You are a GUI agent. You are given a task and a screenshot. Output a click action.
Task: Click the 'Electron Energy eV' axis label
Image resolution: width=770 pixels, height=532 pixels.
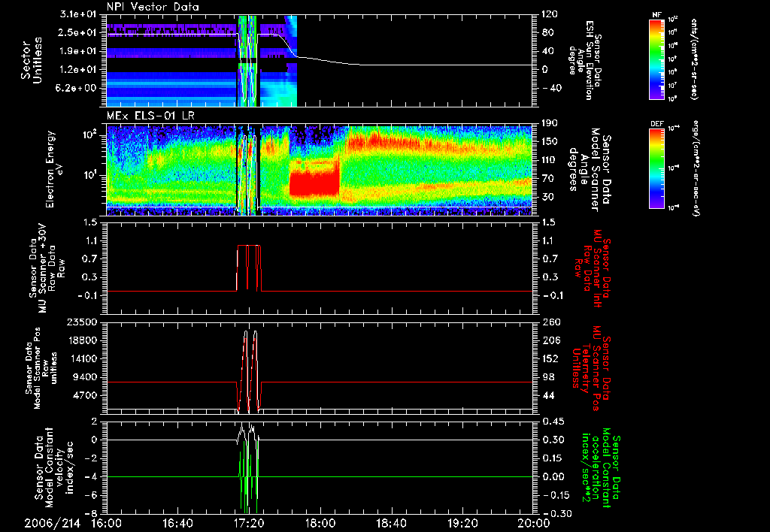click(54, 169)
